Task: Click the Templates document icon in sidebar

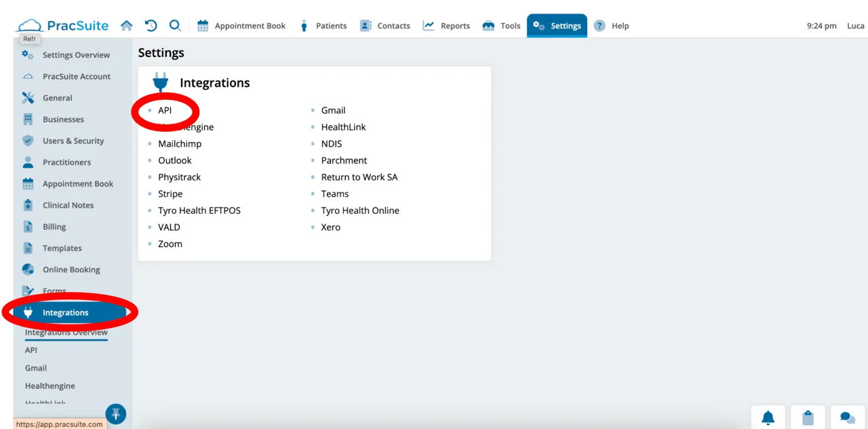Action: click(28, 248)
